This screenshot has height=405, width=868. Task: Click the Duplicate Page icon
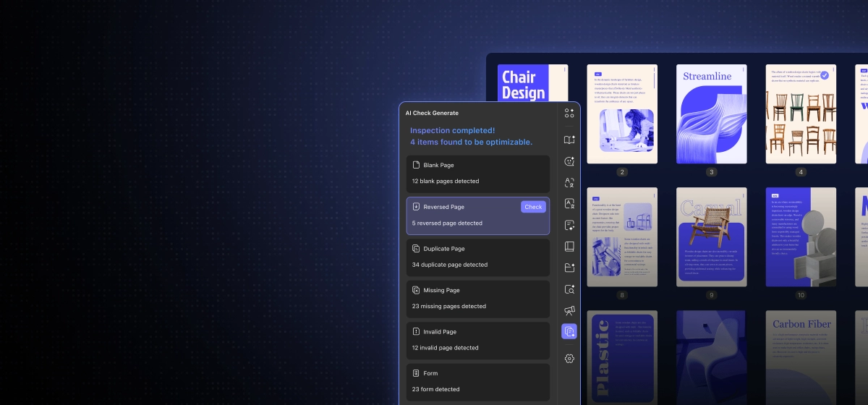(x=416, y=248)
